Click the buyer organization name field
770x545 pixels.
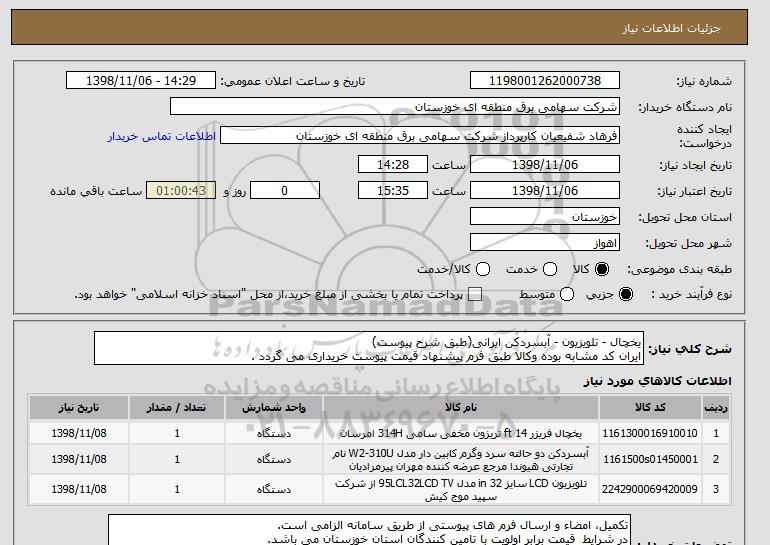[395, 107]
